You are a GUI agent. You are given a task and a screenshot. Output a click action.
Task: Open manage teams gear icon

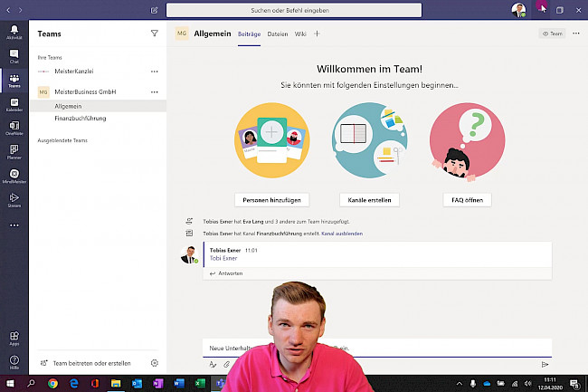(155, 363)
